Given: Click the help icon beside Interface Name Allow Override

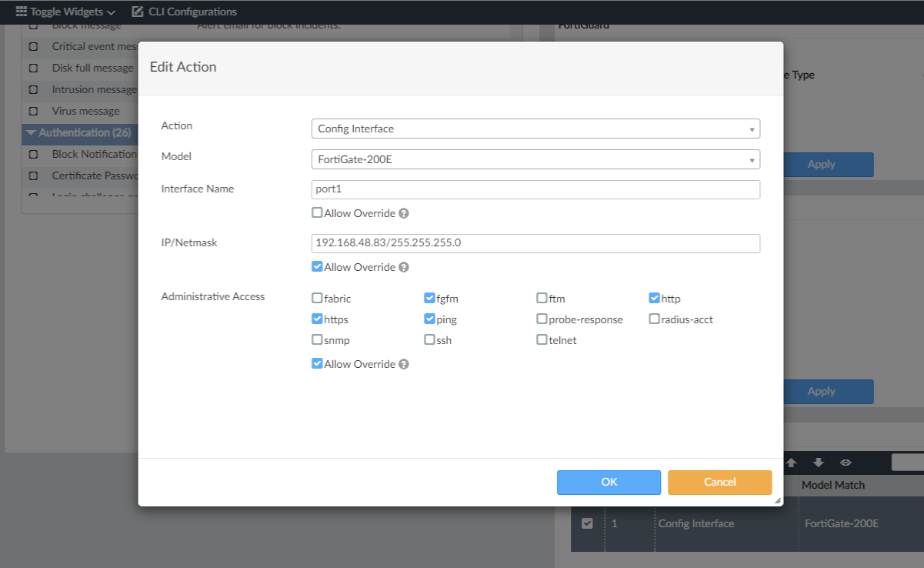Looking at the screenshot, I should [403, 213].
